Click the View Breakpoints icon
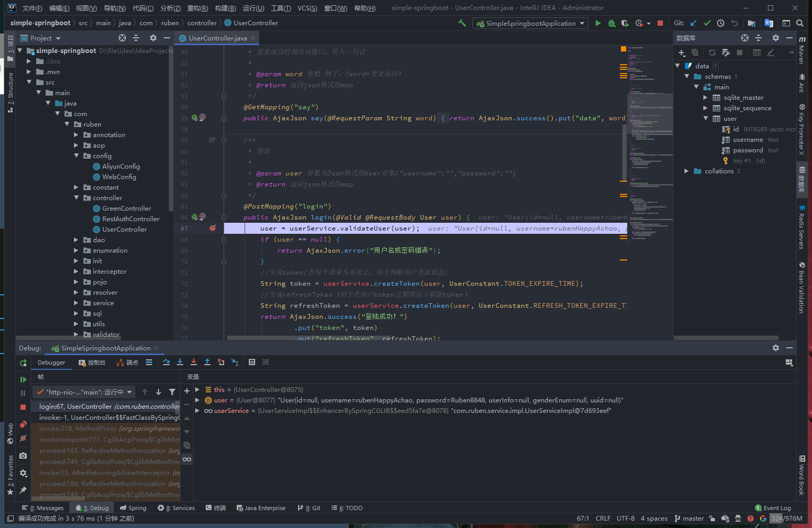The image size is (812, 528). [23, 425]
